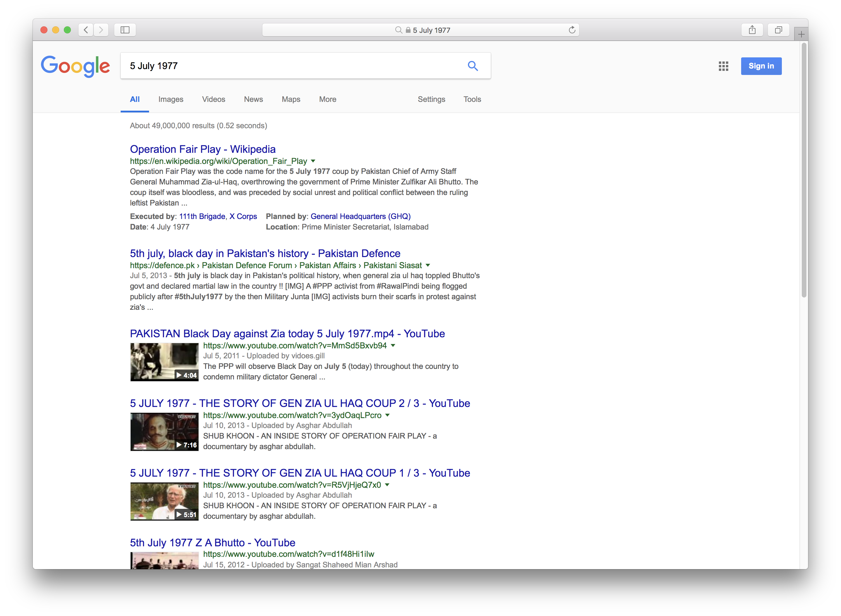Expand the Wikipedia result URL dropdown arrow
Screen dimensions: 841x616
click(313, 161)
